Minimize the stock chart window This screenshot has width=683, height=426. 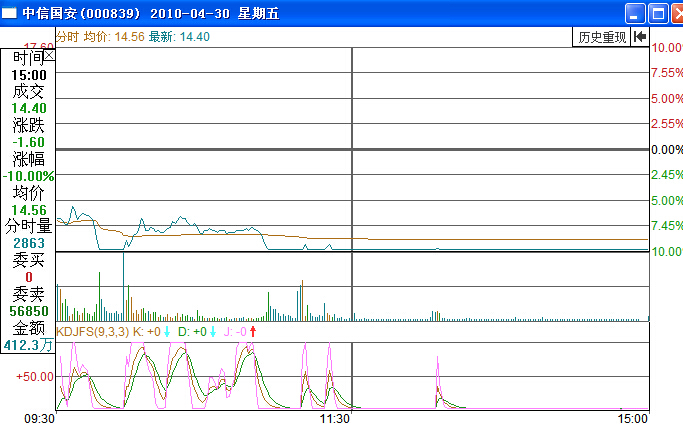[635, 13]
